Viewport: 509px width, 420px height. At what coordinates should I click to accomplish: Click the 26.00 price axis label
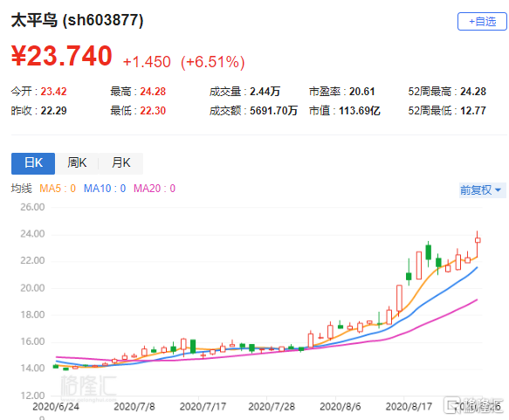point(32,207)
